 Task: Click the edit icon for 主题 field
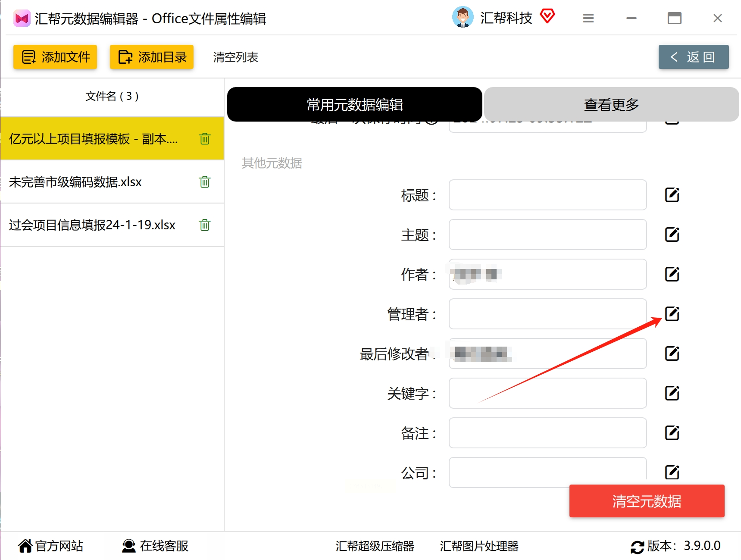[672, 235]
